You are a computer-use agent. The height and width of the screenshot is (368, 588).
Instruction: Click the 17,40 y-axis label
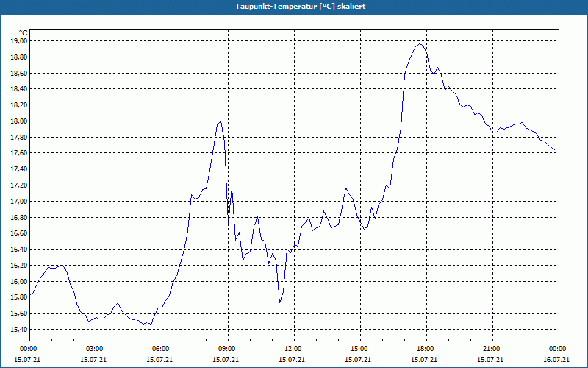point(20,169)
